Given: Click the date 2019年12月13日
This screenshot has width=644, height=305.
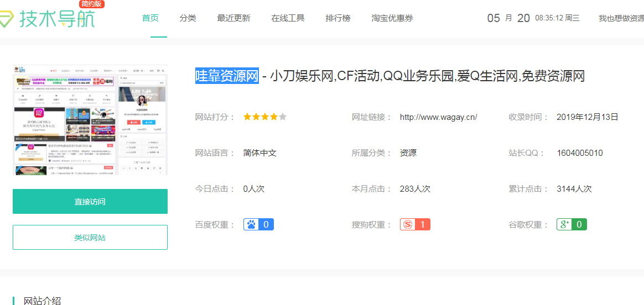Looking at the screenshot, I should coord(588,117).
